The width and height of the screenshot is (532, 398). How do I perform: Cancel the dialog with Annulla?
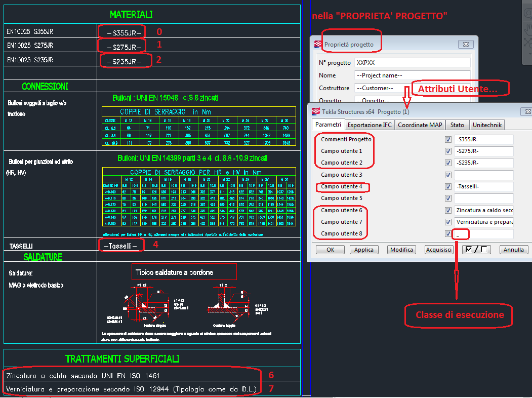point(513,250)
